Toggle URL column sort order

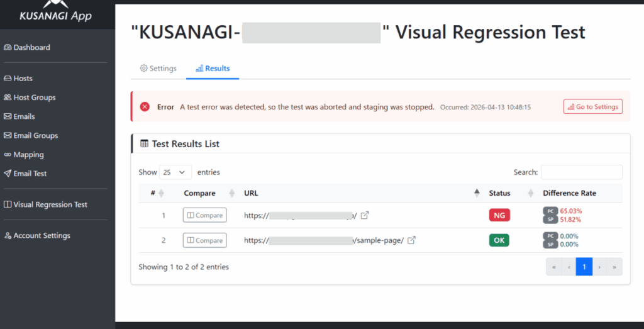476,193
